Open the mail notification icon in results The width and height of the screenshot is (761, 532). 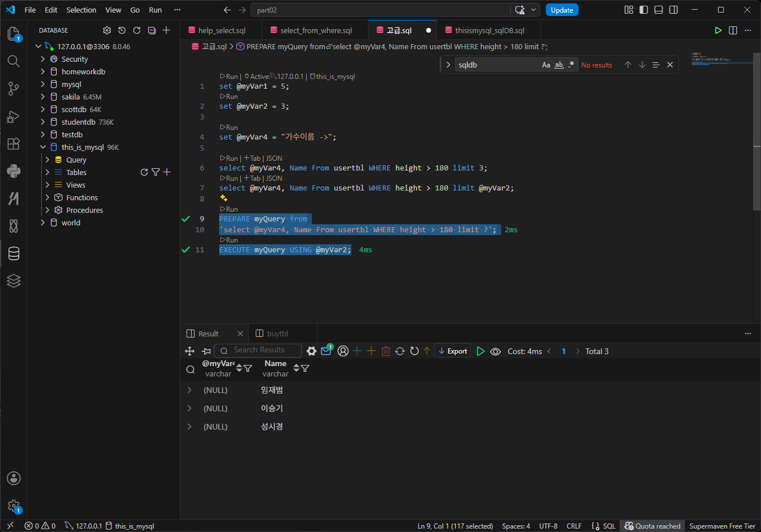coord(326,351)
